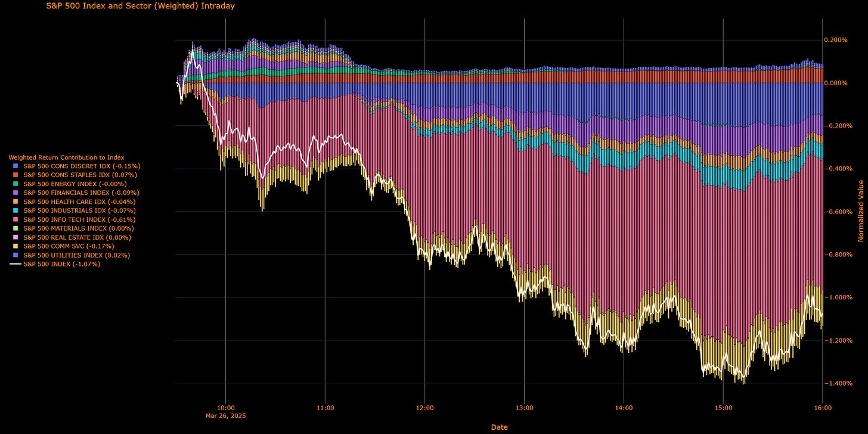Click the blue swatch beside CONS DISCRET IDX
Screen dimensions: 868x434
(x=15, y=166)
